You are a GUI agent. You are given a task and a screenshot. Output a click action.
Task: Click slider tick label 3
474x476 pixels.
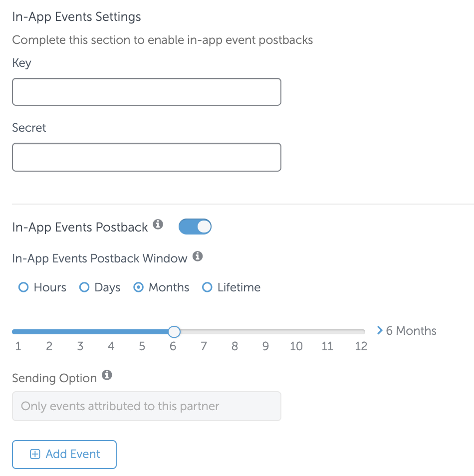[x=80, y=346]
